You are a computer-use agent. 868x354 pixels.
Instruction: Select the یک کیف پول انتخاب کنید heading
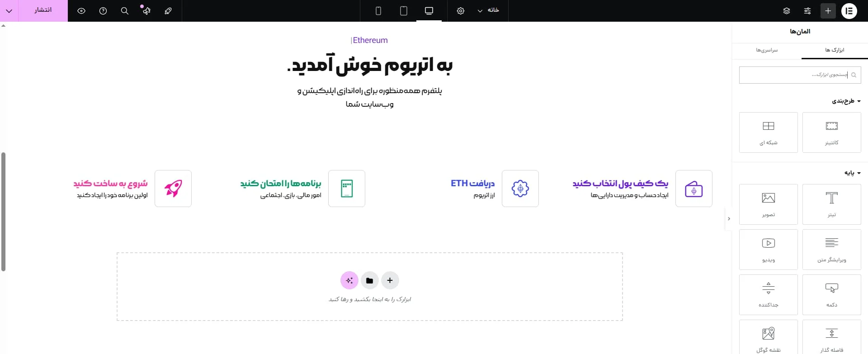point(620,183)
